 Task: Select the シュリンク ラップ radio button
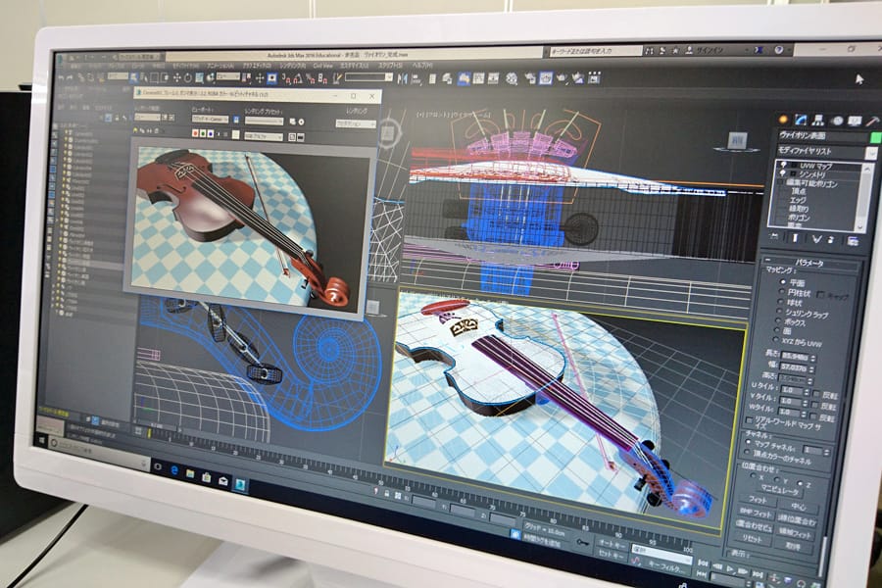pyautogui.click(x=780, y=312)
